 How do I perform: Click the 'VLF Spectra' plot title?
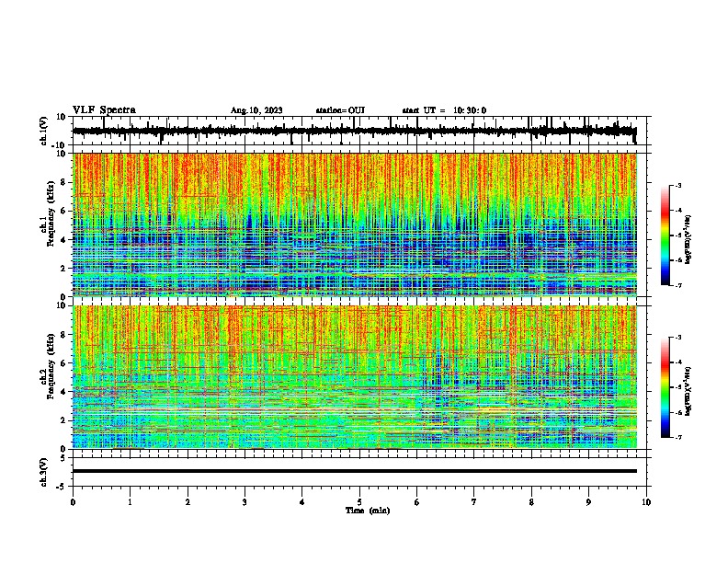pos(104,110)
